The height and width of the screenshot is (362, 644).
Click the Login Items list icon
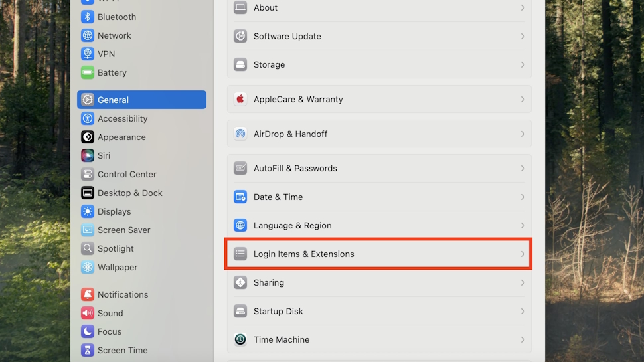tap(240, 254)
